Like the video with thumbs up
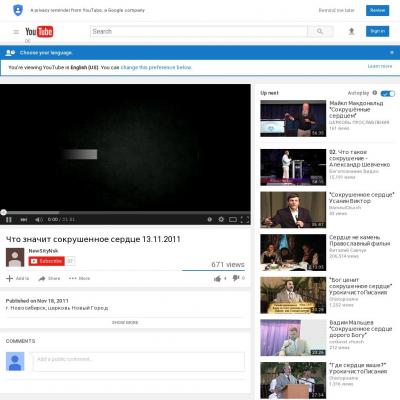 tap(217, 278)
